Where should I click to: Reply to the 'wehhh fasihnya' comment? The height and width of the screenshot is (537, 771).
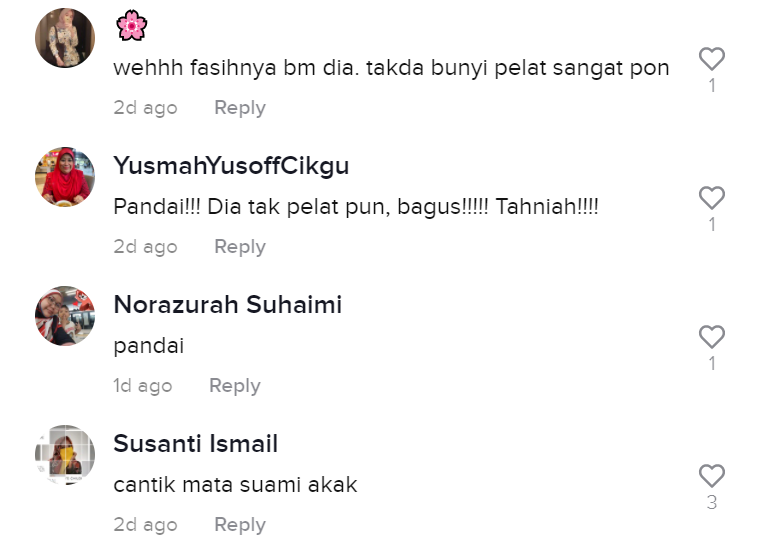pyautogui.click(x=239, y=108)
